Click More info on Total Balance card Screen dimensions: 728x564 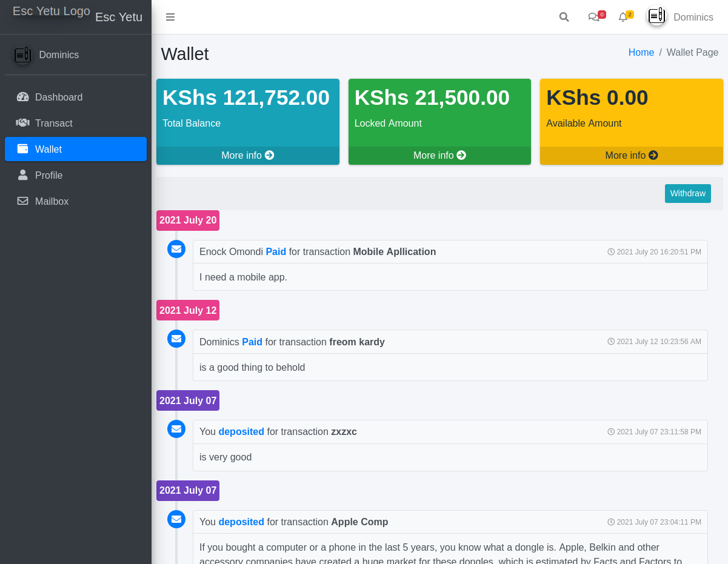pyautogui.click(x=247, y=155)
